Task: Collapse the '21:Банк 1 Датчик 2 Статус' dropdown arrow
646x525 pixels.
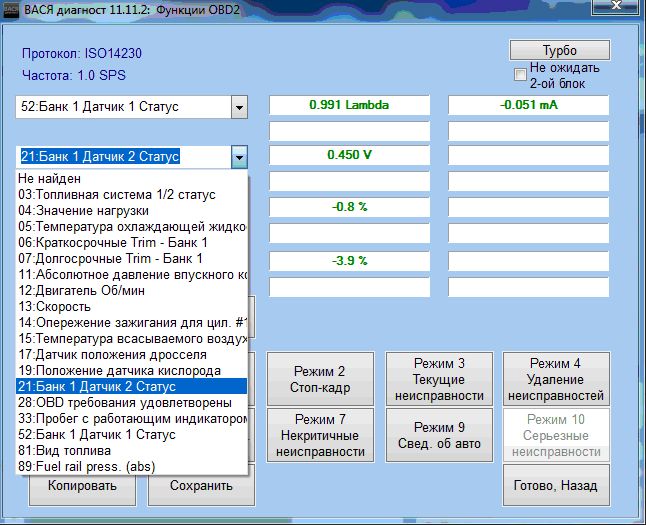Action: (x=239, y=157)
